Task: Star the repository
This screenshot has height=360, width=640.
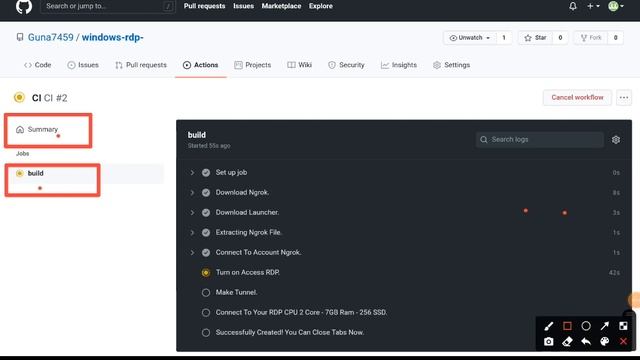Action: [536, 38]
